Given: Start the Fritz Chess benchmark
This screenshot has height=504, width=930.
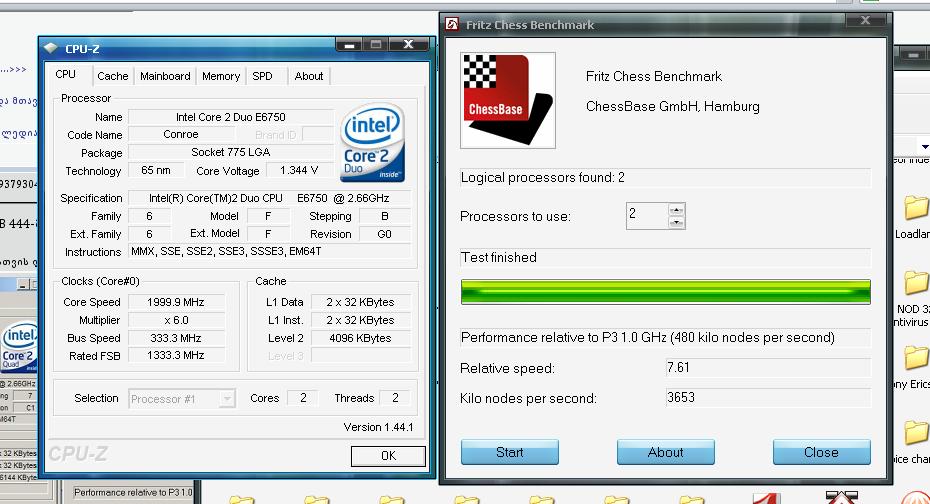Looking at the screenshot, I should tap(509, 452).
